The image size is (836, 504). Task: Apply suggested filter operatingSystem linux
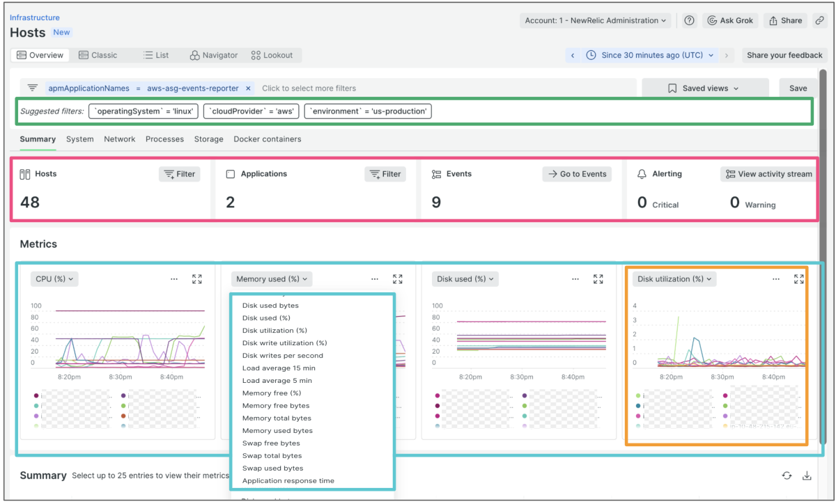tap(144, 111)
